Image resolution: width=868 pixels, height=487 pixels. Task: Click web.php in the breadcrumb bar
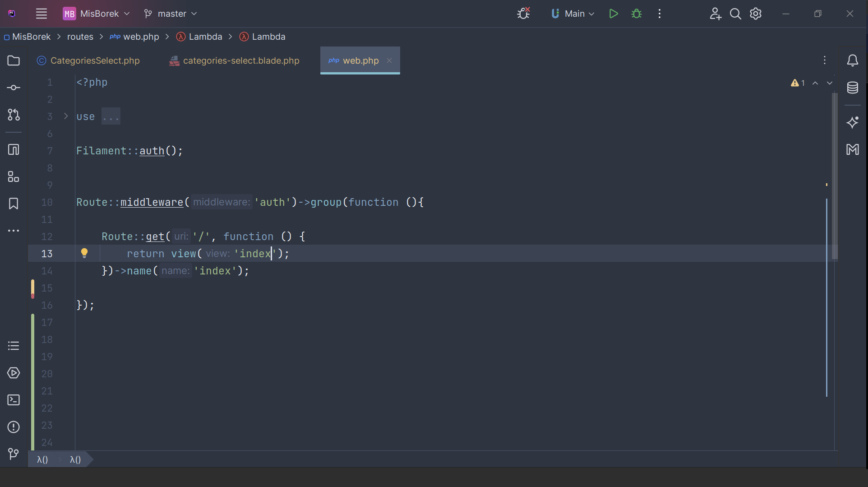click(x=134, y=37)
